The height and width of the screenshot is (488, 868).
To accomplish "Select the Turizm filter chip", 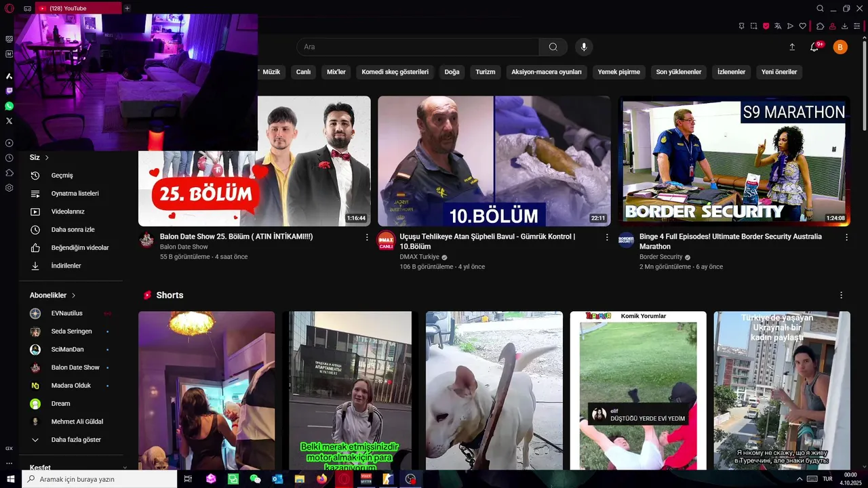I will pyautogui.click(x=486, y=72).
